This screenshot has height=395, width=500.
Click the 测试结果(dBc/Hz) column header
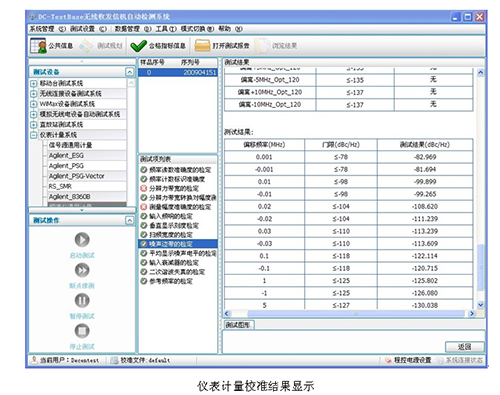(x=425, y=145)
